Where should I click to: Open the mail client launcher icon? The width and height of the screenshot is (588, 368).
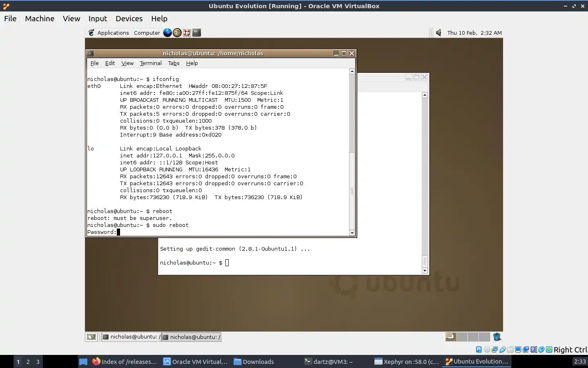177,33
